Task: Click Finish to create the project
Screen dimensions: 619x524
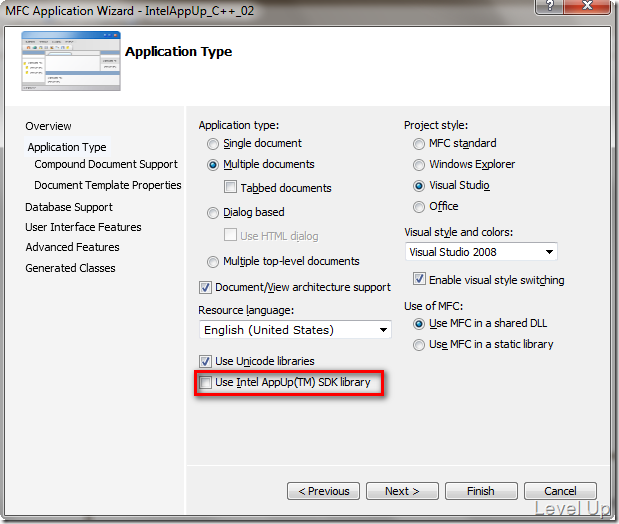Action: coord(481,491)
